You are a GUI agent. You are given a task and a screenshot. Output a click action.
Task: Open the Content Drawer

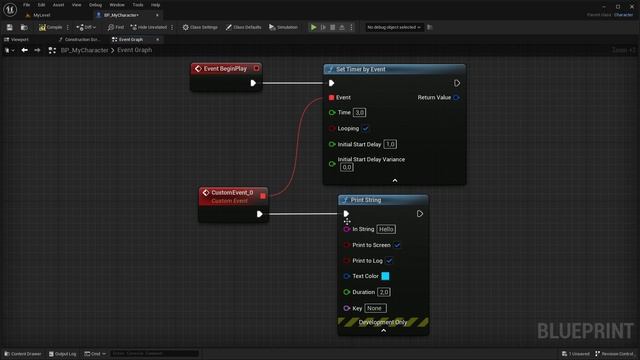coord(23,354)
